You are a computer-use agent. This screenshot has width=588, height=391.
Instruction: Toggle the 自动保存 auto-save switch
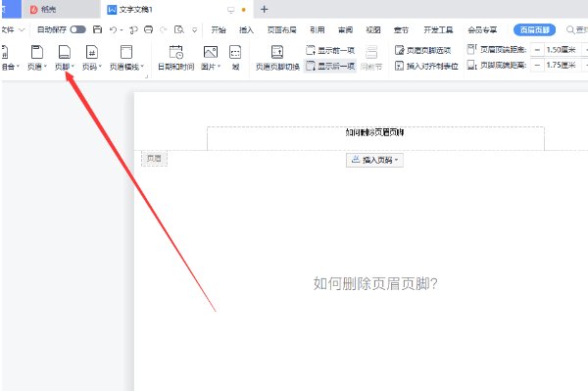(78, 29)
